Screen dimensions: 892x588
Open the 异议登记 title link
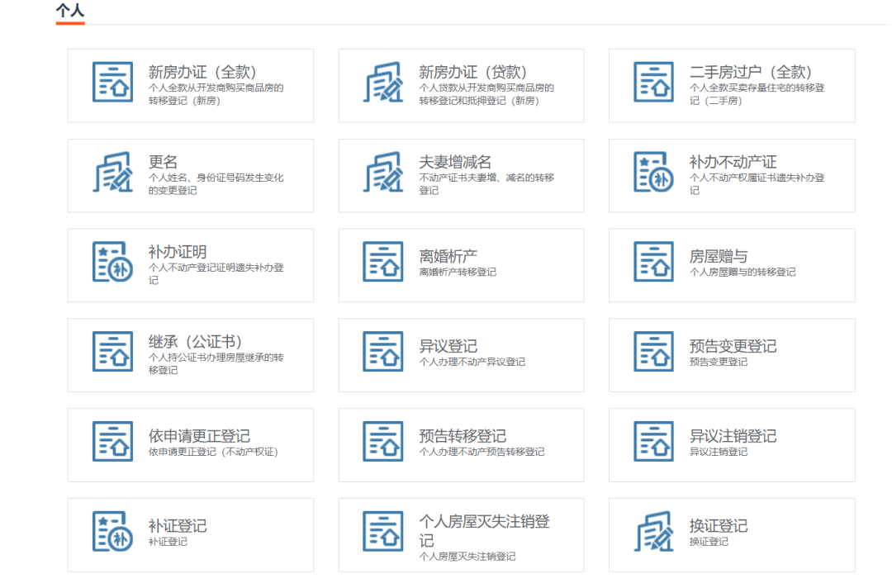click(448, 346)
